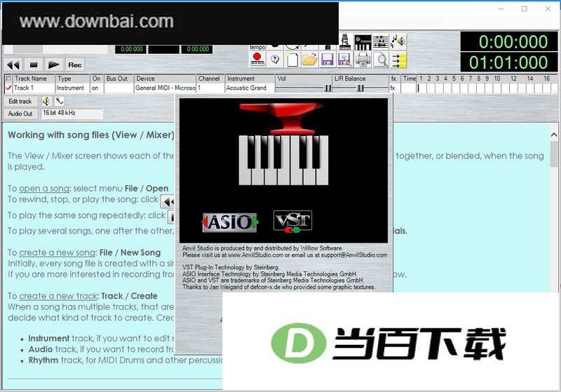Open the General MIDI device dropdown

click(165, 88)
